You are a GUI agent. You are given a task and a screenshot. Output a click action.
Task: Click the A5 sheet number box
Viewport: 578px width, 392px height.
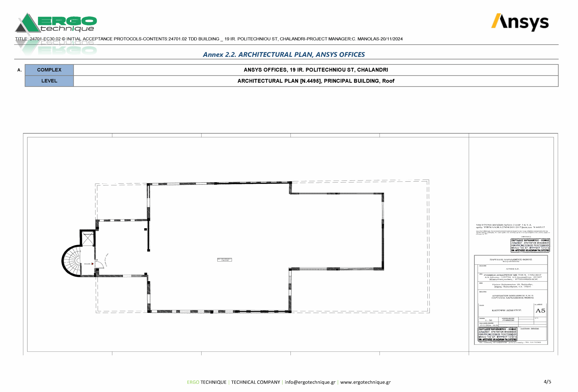[x=540, y=311]
